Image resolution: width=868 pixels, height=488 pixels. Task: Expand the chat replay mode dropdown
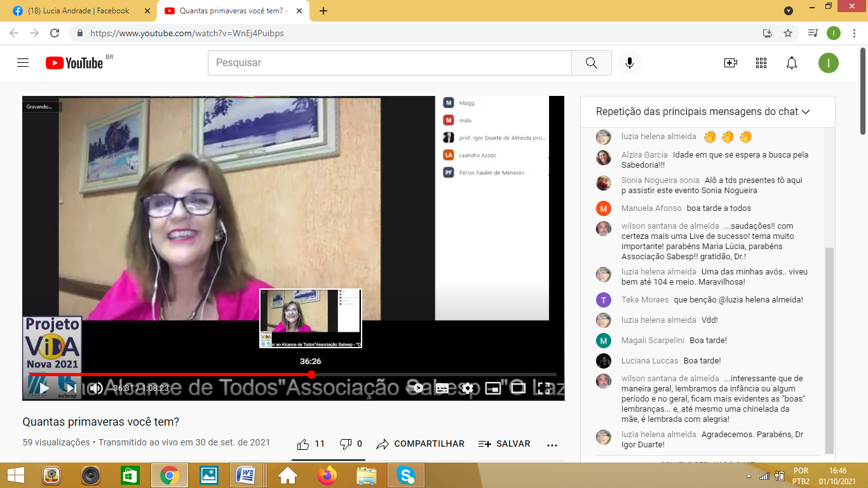coord(703,112)
